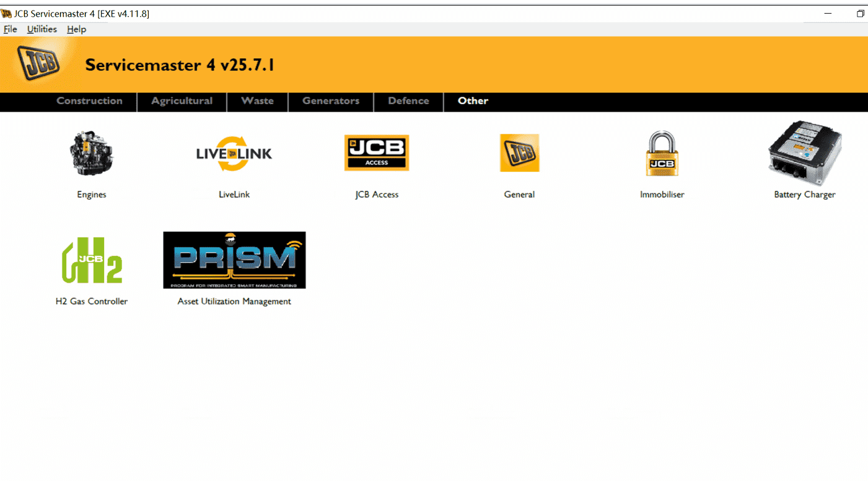Viewport: 868px width, 481px height.
Task: Launch the Battery Charger tool
Action: click(804, 153)
